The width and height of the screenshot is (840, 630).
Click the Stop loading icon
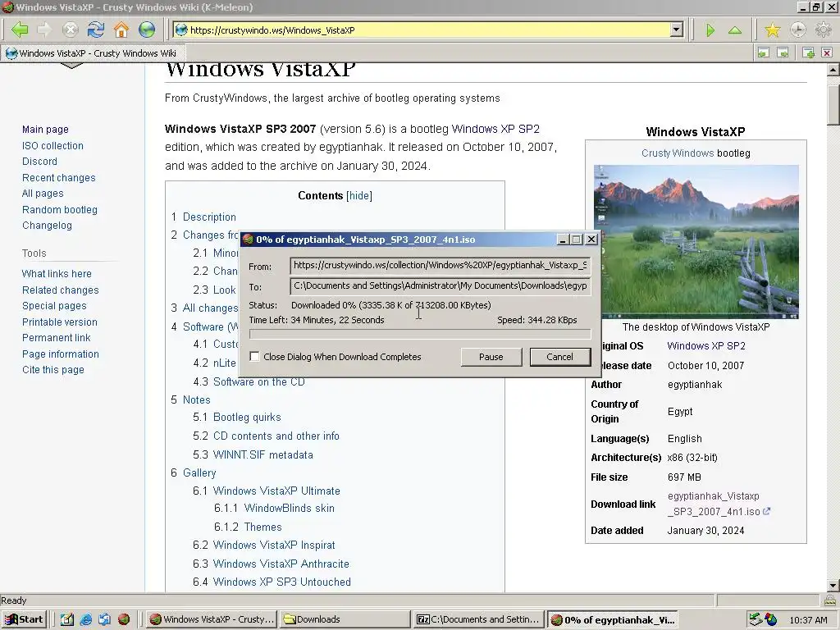click(71, 30)
